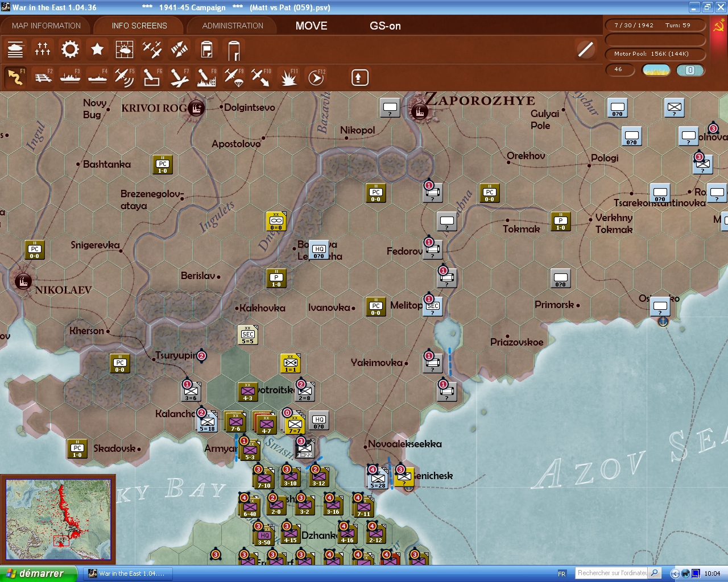The height and width of the screenshot is (582, 728).
Task: Click the 46 counter pill
Action: (x=621, y=69)
